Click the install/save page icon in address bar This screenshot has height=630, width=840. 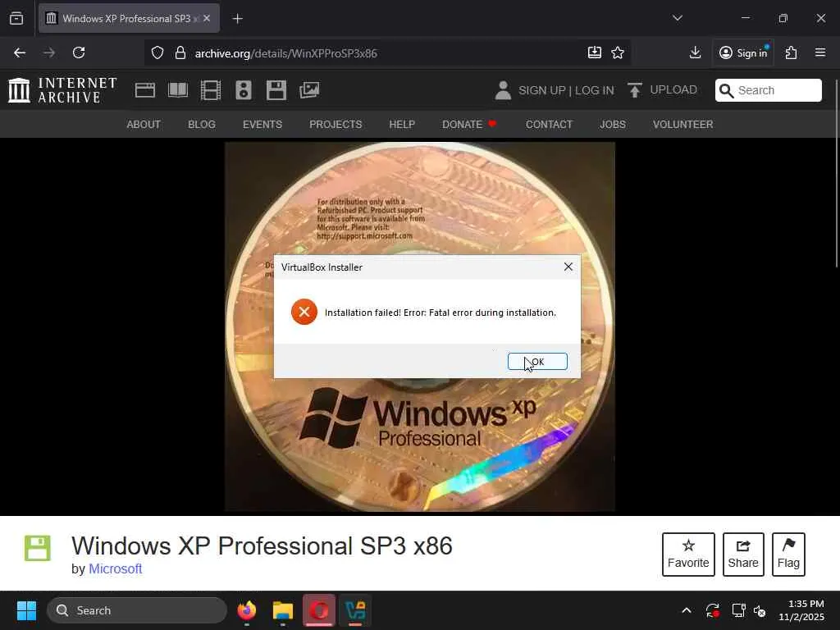click(595, 52)
